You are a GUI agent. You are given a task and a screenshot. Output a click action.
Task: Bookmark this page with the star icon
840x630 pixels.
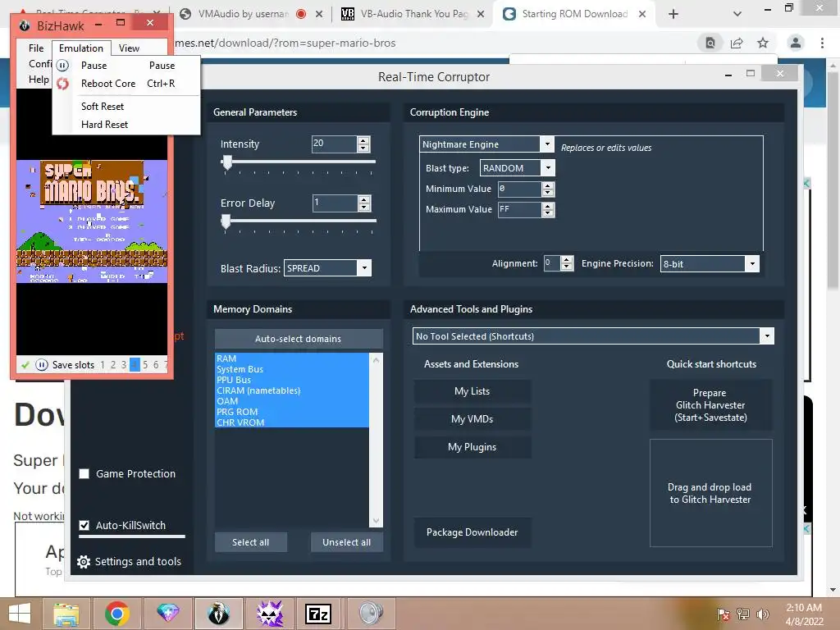click(x=763, y=43)
